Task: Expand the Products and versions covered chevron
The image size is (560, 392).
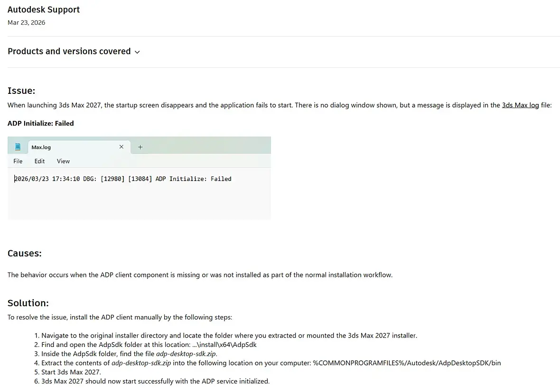Action: point(137,52)
